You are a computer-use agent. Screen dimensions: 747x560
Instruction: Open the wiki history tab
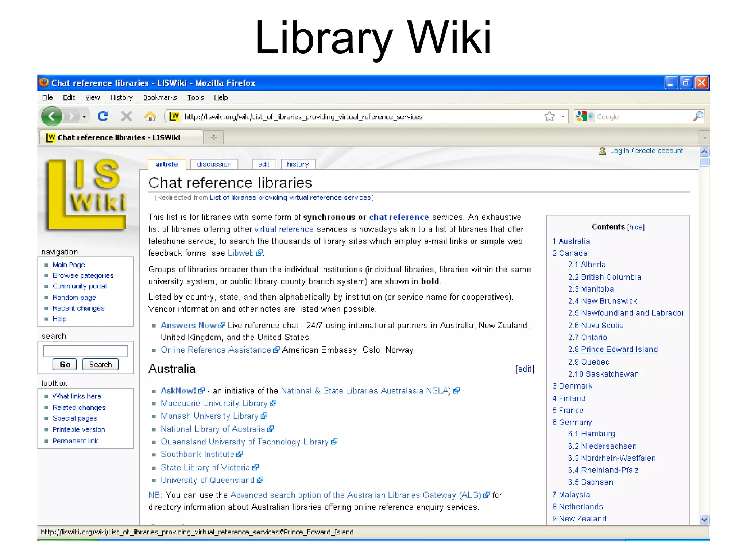point(298,164)
